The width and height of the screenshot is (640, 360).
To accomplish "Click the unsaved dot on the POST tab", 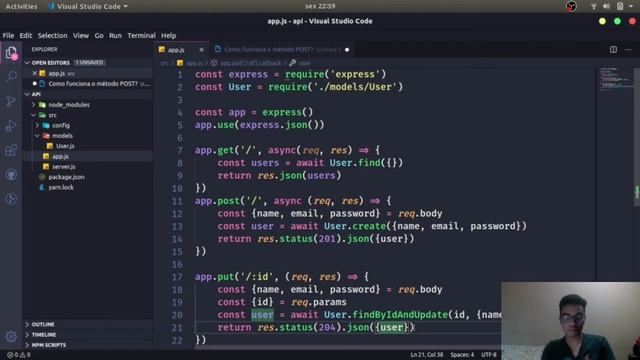I will 347,50.
